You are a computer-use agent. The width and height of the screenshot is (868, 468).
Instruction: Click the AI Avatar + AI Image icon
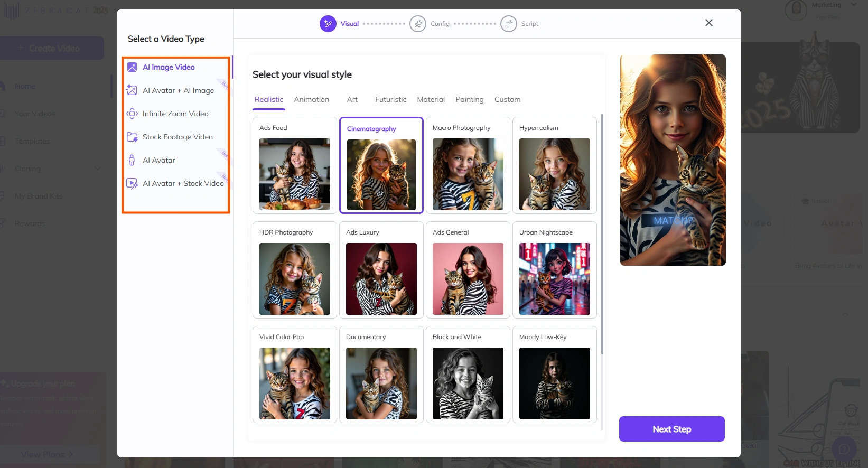point(132,90)
